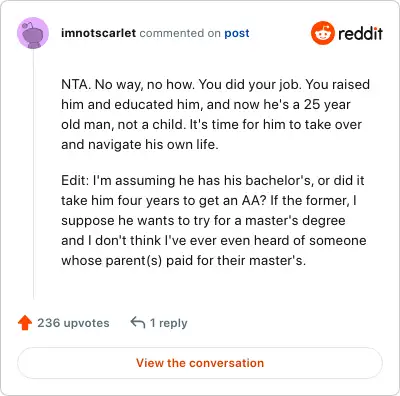
Task: Click the "236 upvotes" count
Action: click(73, 323)
